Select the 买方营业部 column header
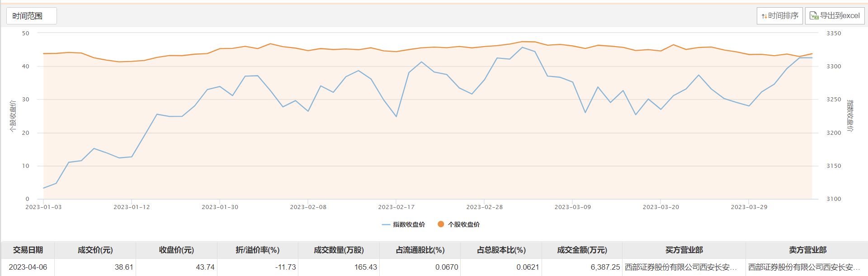This screenshot has height=276, width=868. point(684,250)
